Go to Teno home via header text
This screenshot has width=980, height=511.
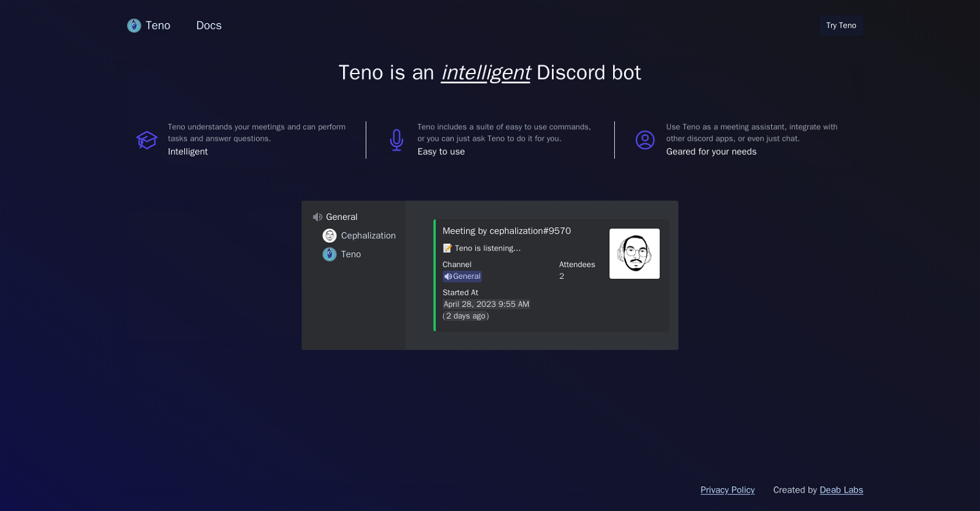coord(158,26)
